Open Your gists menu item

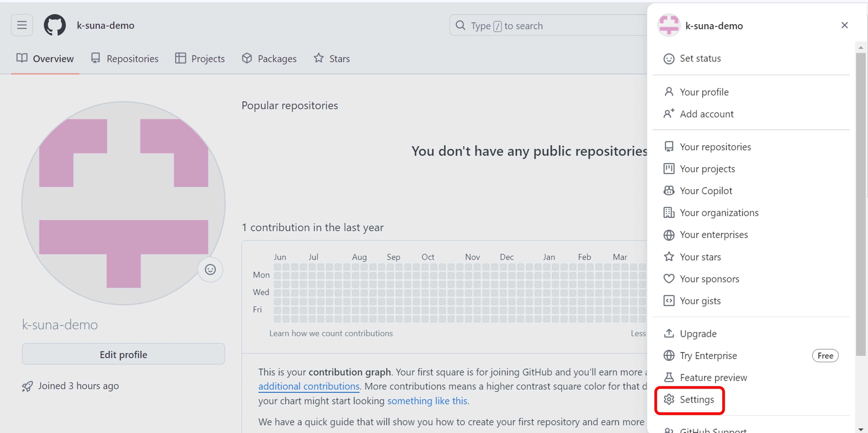coord(751,301)
